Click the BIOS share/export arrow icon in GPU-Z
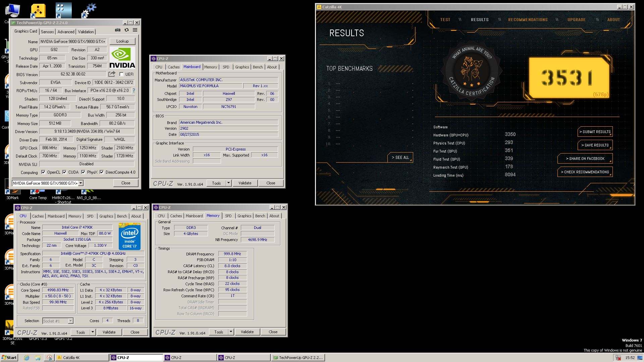The height and width of the screenshot is (362, 644). pyautogui.click(x=112, y=74)
